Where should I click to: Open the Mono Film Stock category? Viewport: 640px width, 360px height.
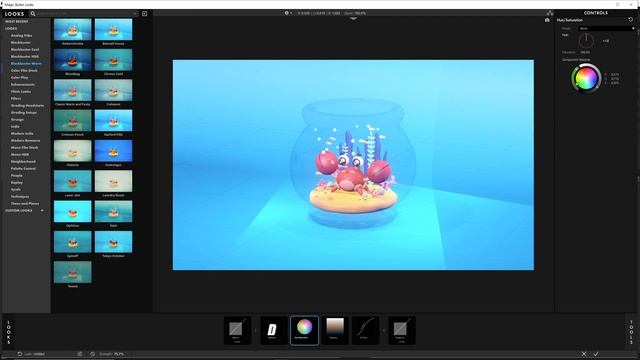point(24,147)
